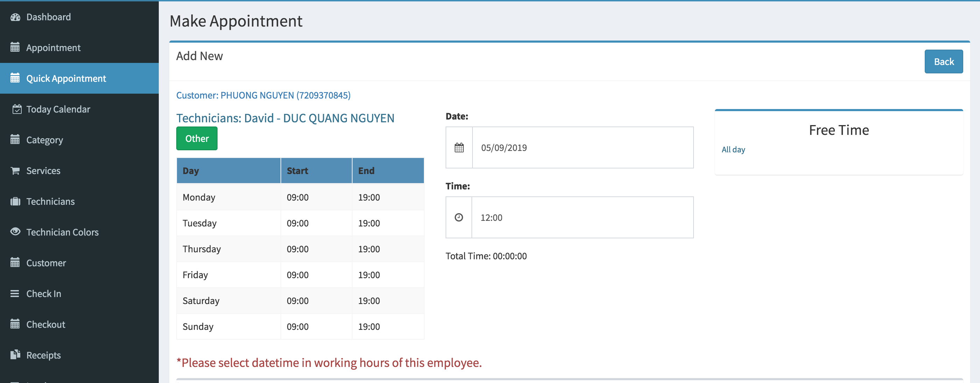This screenshot has width=980, height=383.
Task: Open the Dashboard icon in sidebar
Action: coord(15,17)
